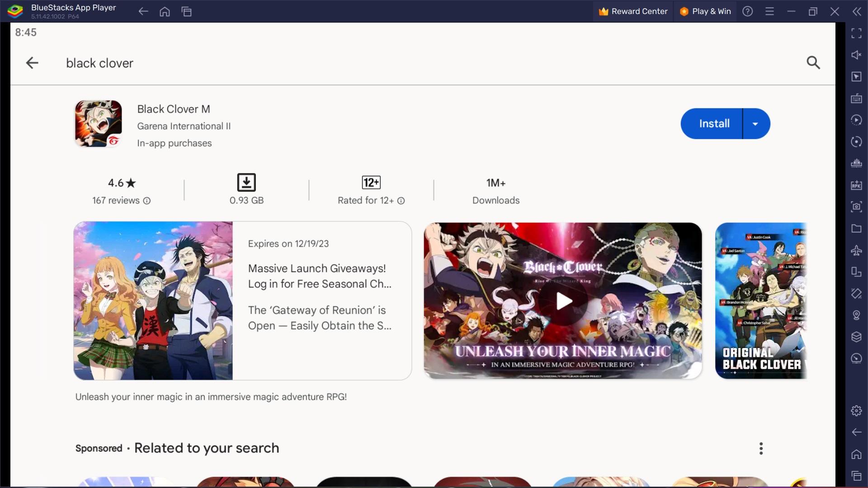Screen dimensions: 868x488
Task: Click the Black Clover M app icon thumbnail
Action: point(99,124)
